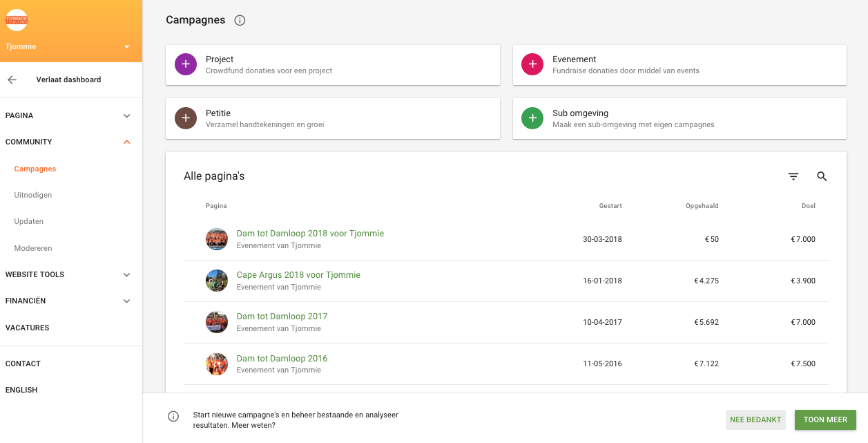Click start date 30-03-2018
This screenshot has width=868, height=443.
(602, 240)
